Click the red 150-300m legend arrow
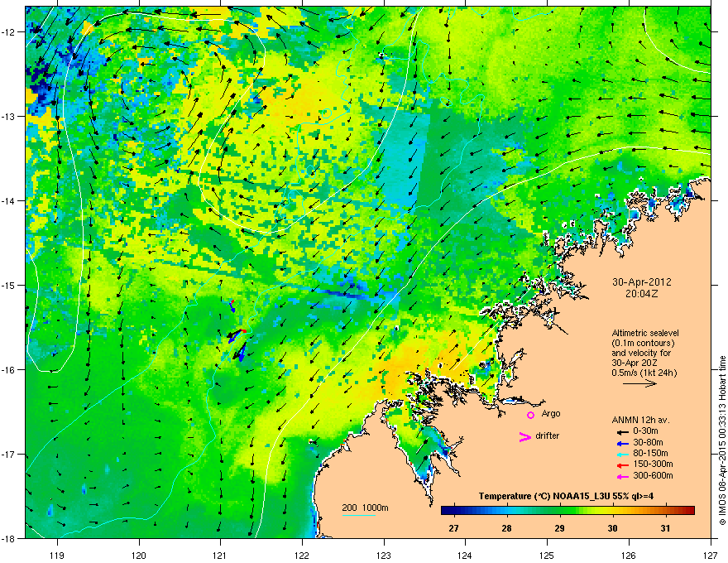Screen dimensions: 728x563 point(622,464)
